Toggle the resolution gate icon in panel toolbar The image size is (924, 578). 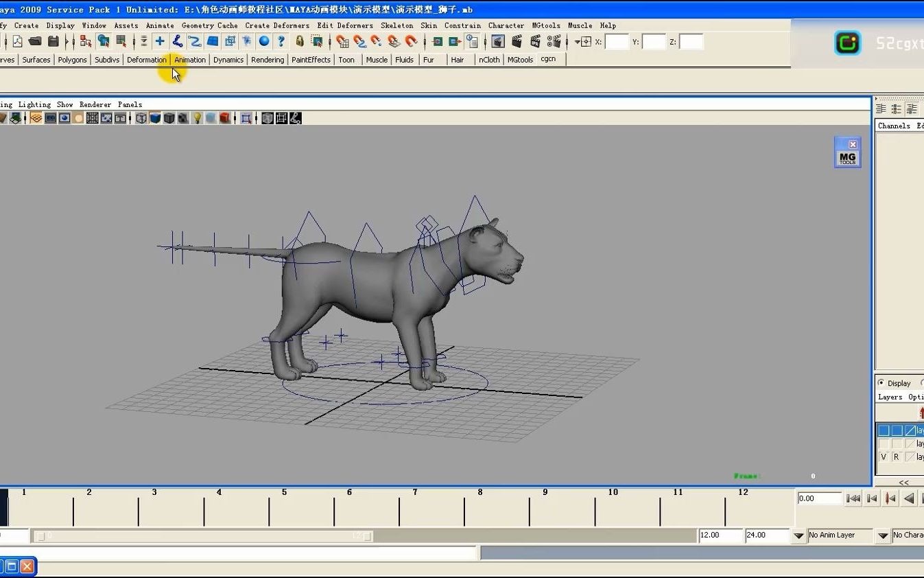tap(64, 118)
